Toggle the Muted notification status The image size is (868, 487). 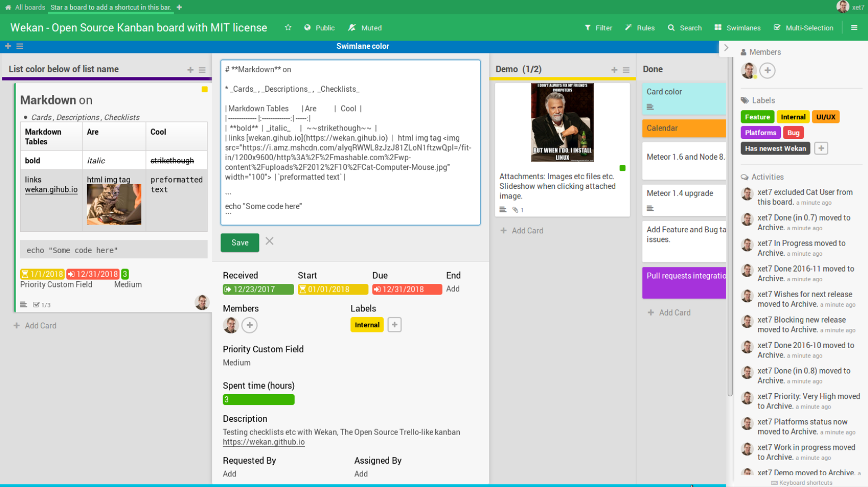coord(365,28)
